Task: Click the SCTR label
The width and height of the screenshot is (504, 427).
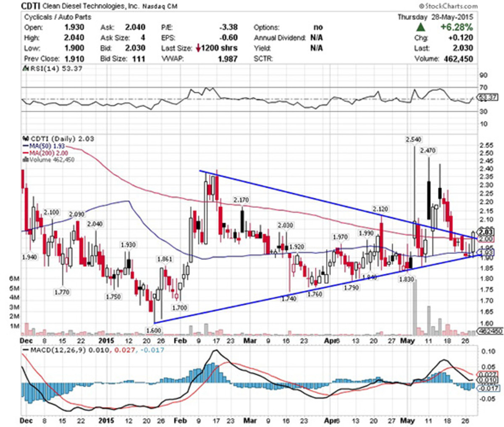Action: 263,59
